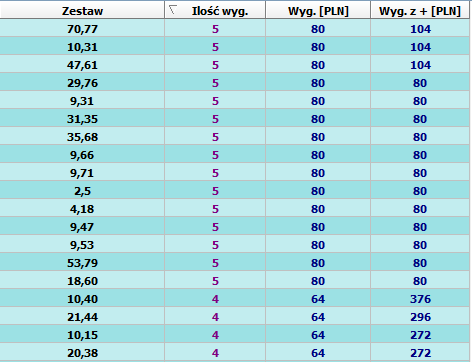Screen dimensions: 472x362
Task: Click the cell containing Zestaw 31,35
Action: [82, 119]
